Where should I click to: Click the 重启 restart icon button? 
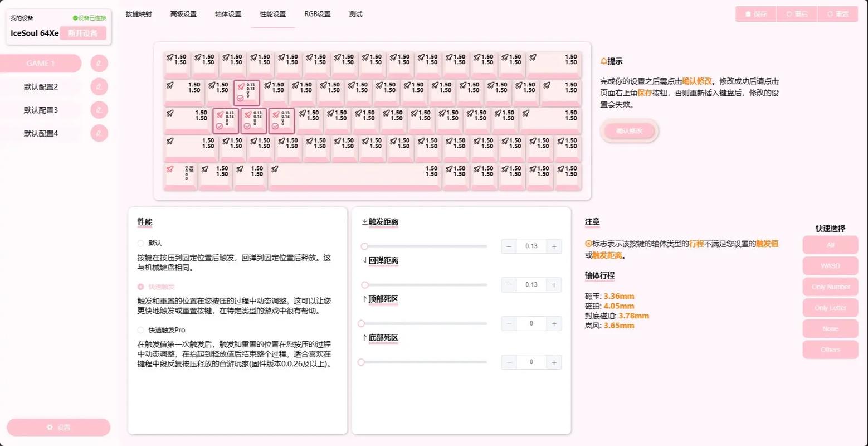point(797,14)
